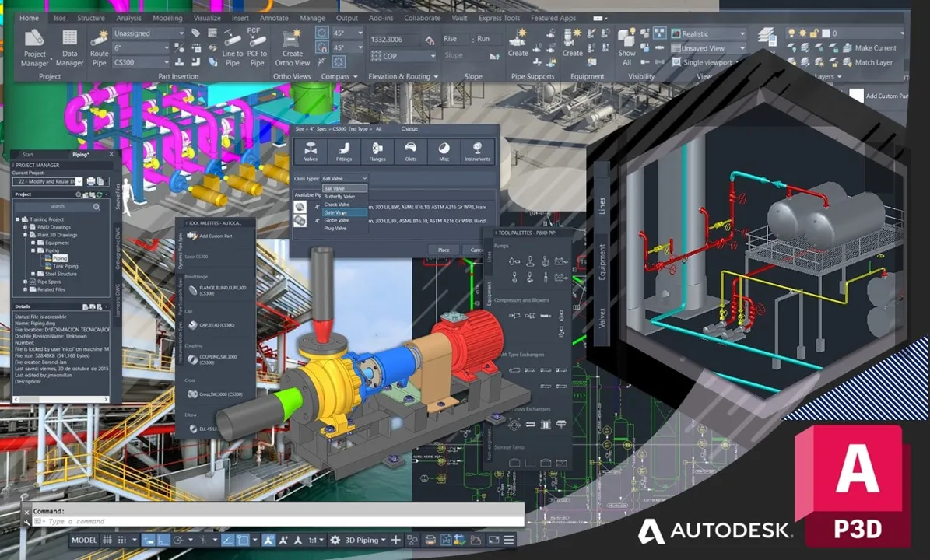Viewport: 930px width, 560px height.
Task: Select the Olets category icon
Action: coord(410,151)
